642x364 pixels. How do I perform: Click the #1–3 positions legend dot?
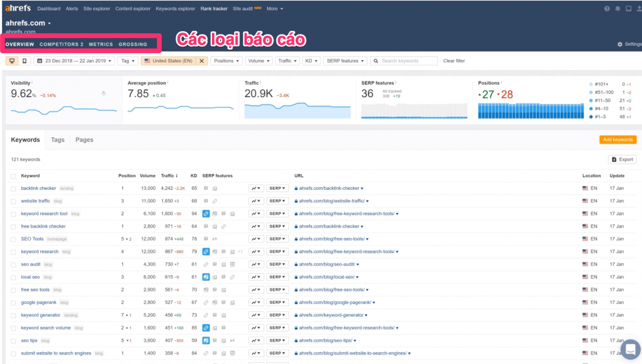coord(591,117)
